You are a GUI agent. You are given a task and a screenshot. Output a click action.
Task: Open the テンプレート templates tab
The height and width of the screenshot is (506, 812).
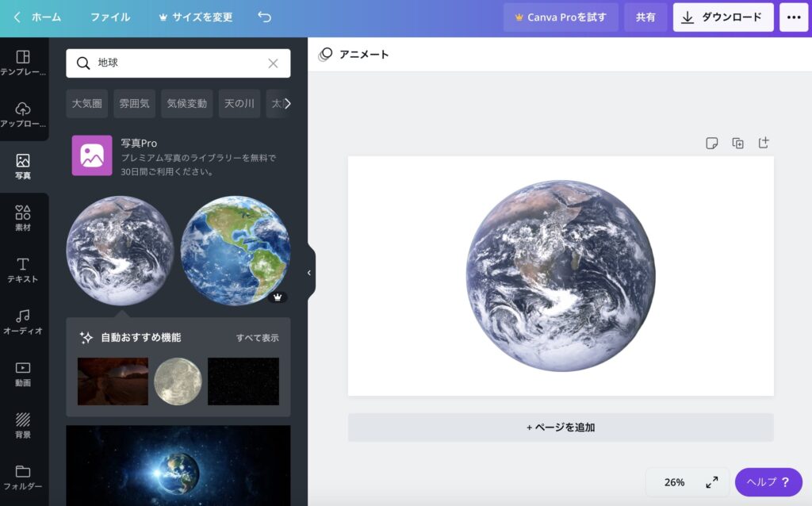tap(23, 63)
